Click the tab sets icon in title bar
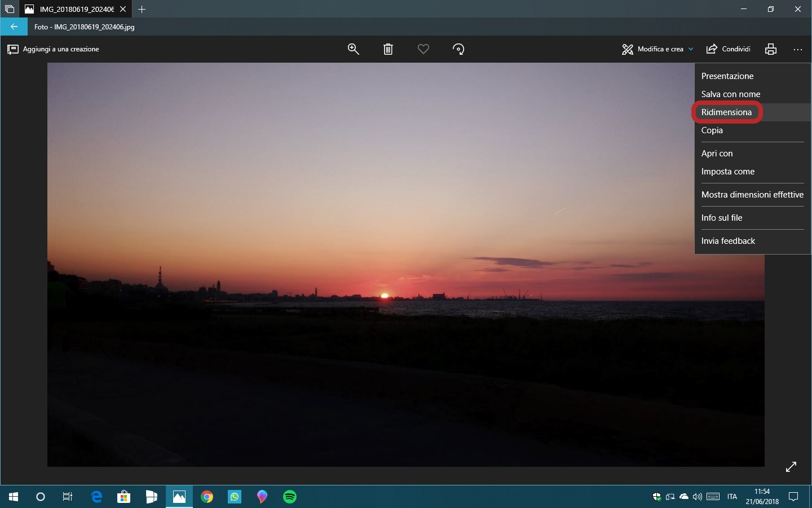The image size is (812, 508). tap(9, 9)
